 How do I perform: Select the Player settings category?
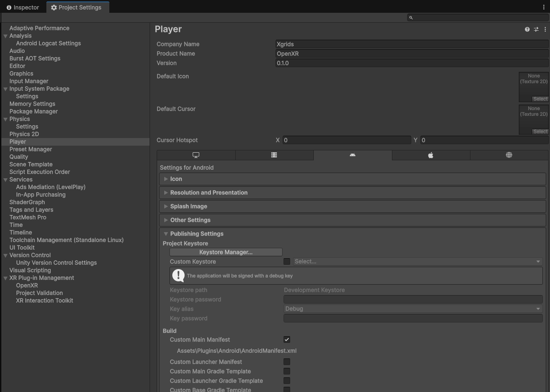[x=75, y=141]
